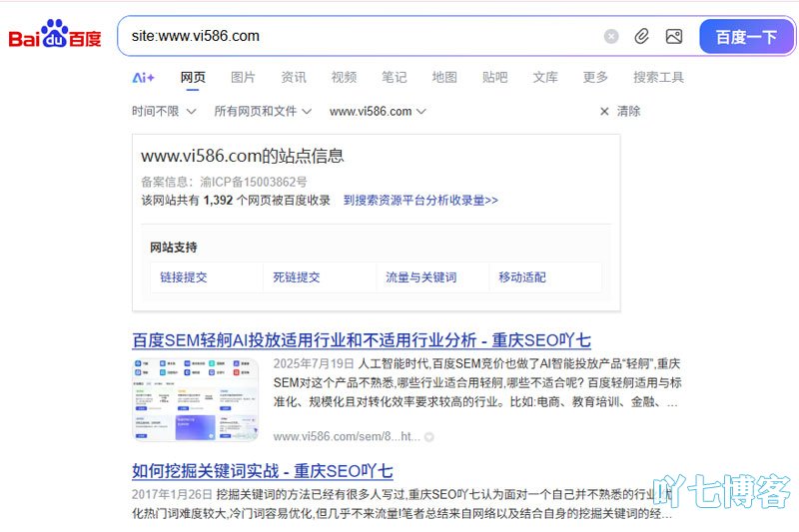The height and width of the screenshot is (532, 799).
Task: Click the www.vi586.com/sem/8...ht... result URL
Action: [x=347, y=437]
